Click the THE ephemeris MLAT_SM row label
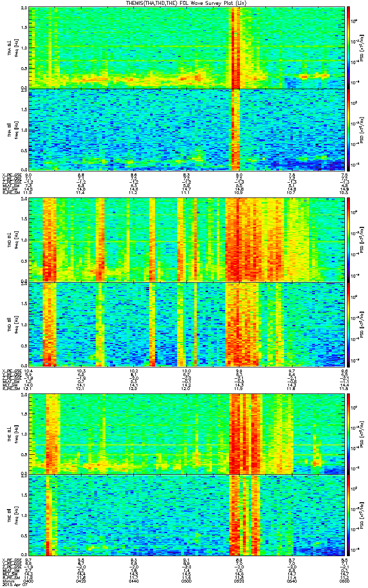The height and width of the screenshot is (588, 368). coord(10,571)
